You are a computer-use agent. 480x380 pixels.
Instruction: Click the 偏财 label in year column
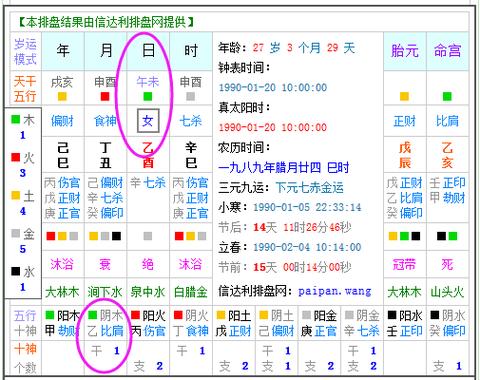62,121
